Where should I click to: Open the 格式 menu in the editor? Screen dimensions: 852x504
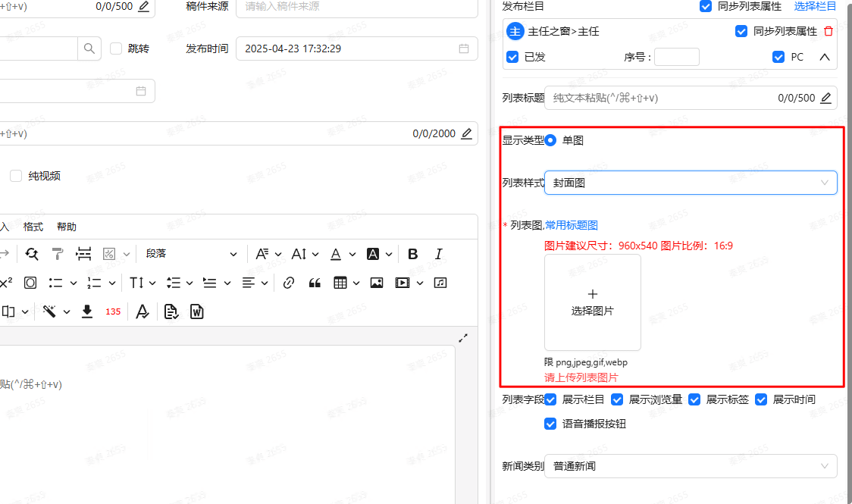point(33,227)
